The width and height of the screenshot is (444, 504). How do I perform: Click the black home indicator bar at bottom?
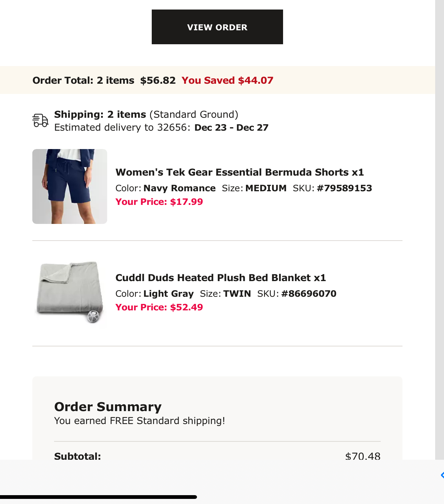tap(98, 497)
